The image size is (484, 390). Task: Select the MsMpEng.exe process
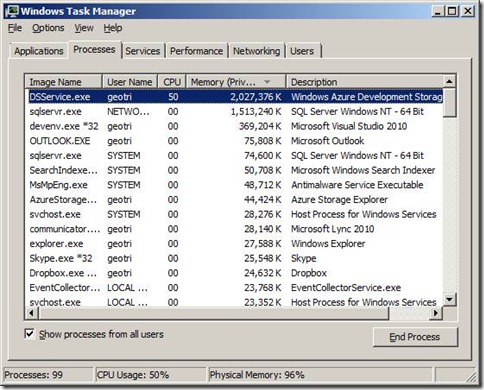234,185
